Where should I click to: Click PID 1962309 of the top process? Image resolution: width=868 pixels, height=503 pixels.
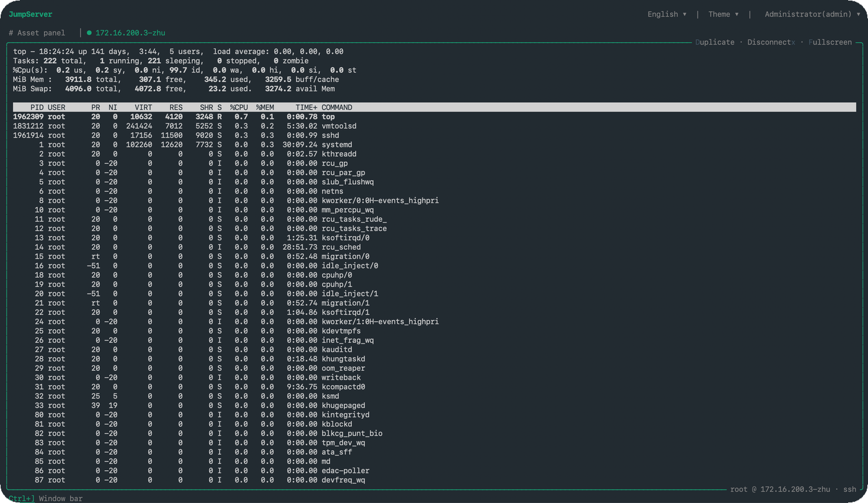pos(29,117)
